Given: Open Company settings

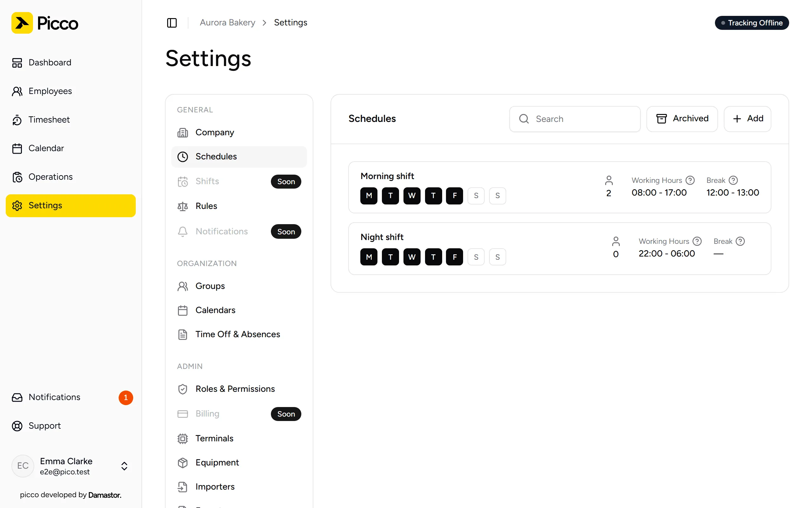Looking at the screenshot, I should click(239, 132).
